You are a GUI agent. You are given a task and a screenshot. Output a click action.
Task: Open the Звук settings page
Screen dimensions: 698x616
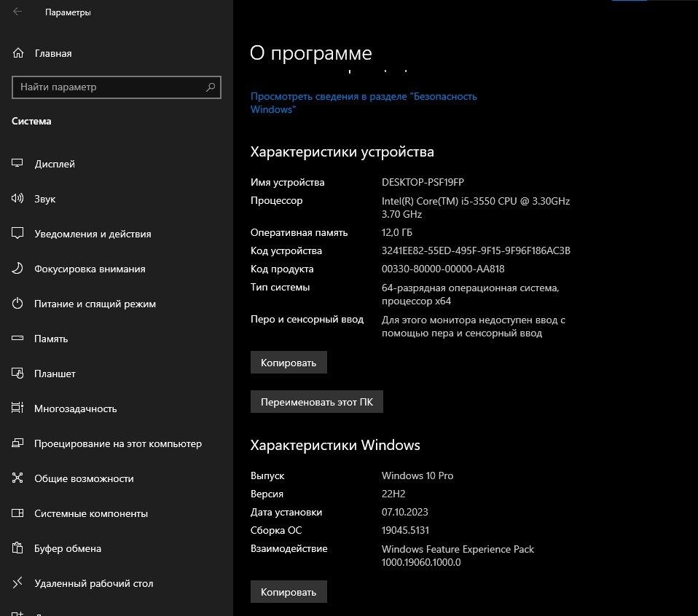pos(117,199)
